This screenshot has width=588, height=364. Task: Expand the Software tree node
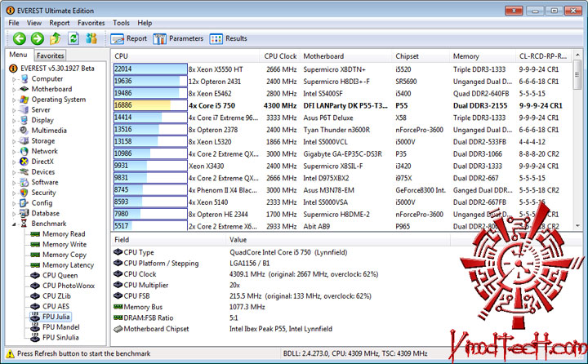[14, 183]
